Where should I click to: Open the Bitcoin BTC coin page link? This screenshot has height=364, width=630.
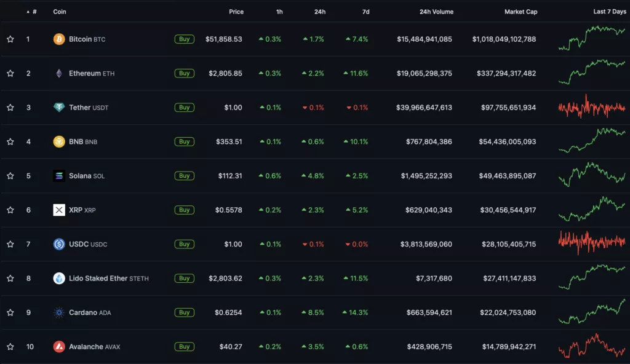[x=87, y=39]
